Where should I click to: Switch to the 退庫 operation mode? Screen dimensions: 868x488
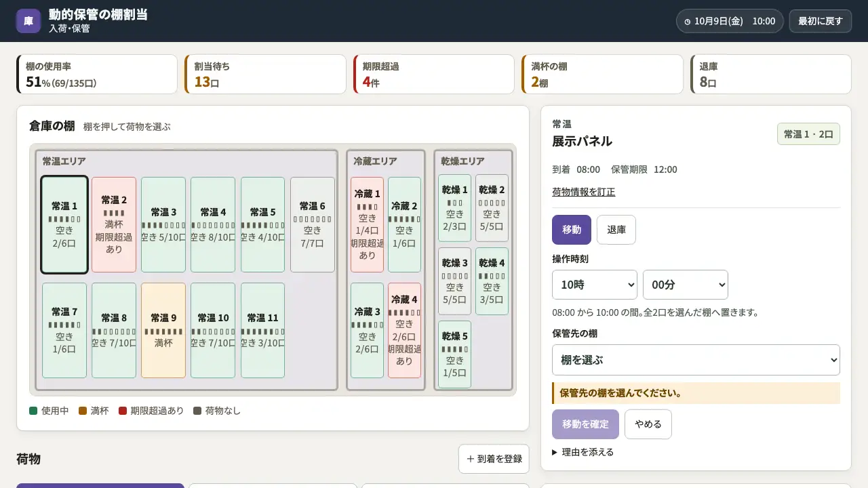click(x=616, y=230)
